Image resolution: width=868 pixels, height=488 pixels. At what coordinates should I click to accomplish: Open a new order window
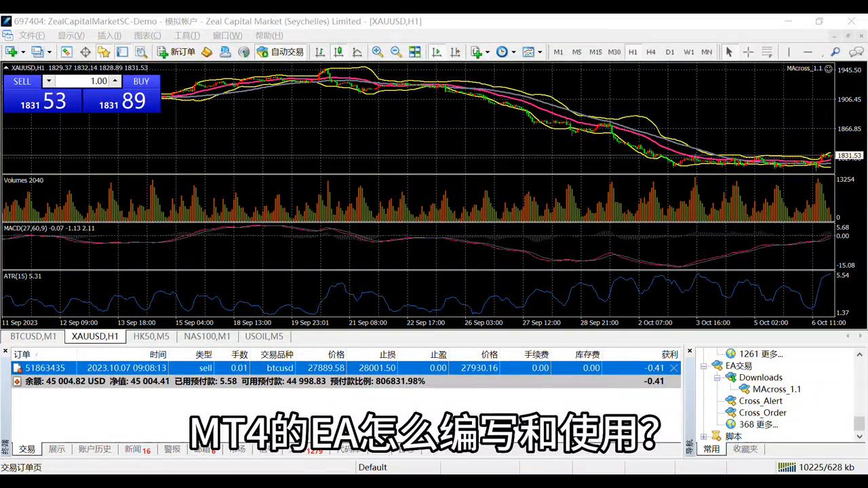178,52
